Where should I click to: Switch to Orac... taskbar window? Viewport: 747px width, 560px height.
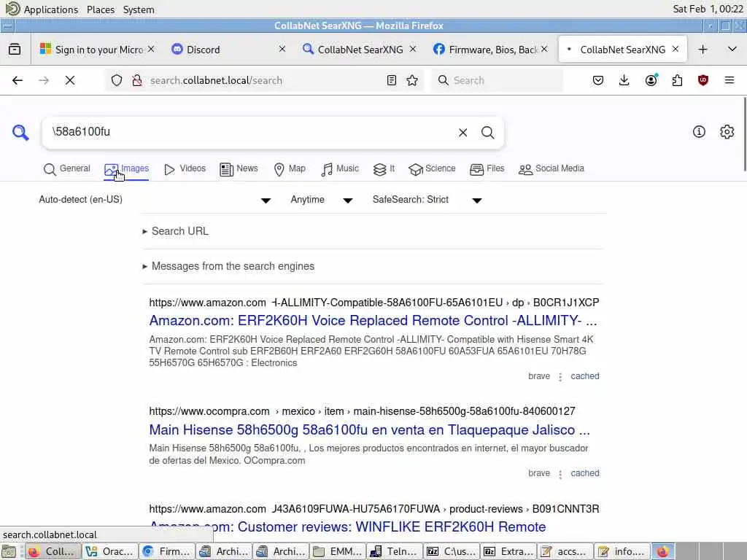[x=111, y=551]
